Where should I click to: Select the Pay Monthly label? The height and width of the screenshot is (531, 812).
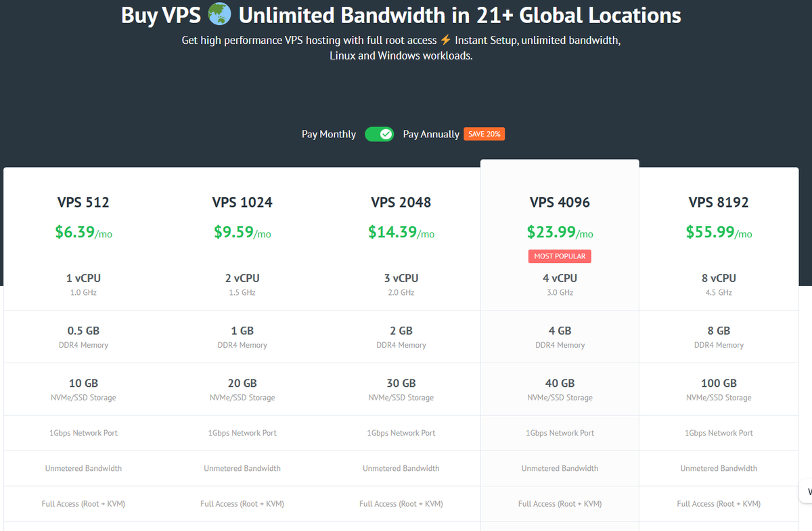(x=329, y=134)
